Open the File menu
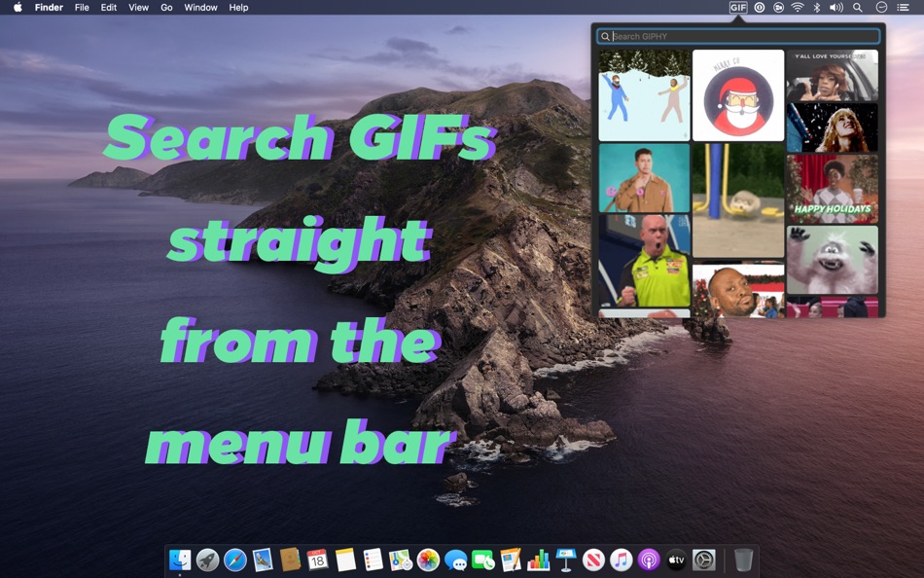The height and width of the screenshot is (578, 924). point(82,8)
